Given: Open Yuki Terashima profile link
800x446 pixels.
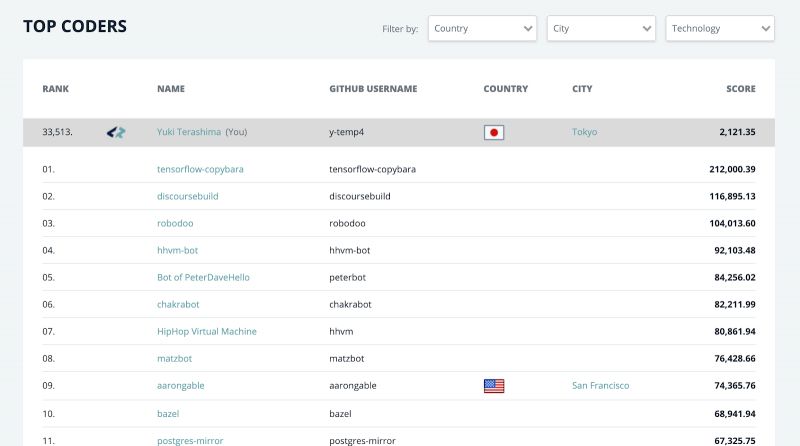Looking at the screenshot, I should point(189,132).
